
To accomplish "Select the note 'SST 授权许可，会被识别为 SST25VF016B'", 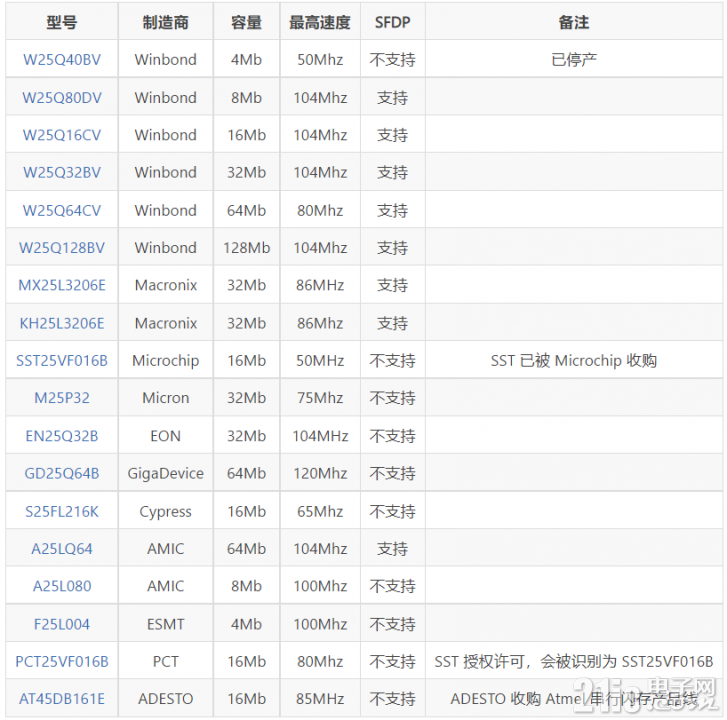I will 574,662.
